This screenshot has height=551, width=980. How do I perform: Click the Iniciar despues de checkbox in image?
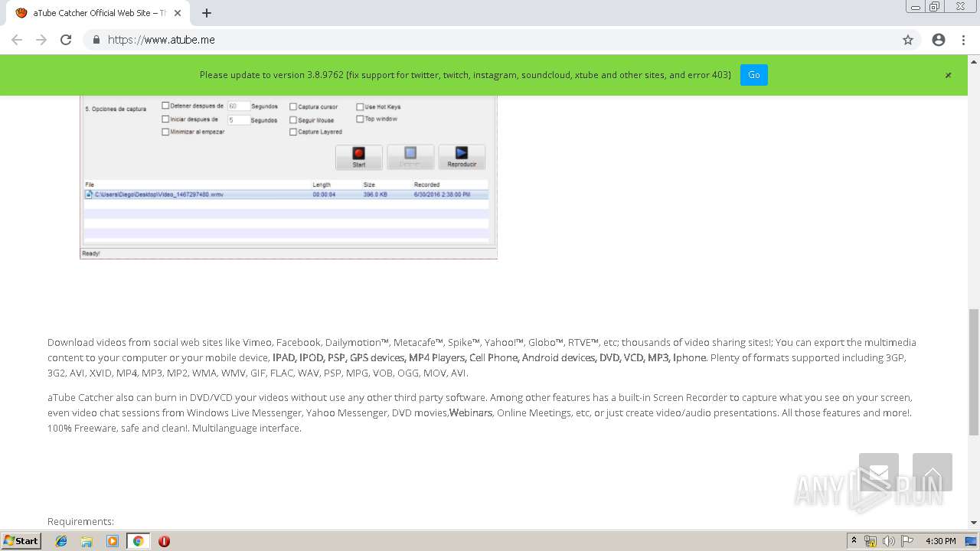click(165, 119)
